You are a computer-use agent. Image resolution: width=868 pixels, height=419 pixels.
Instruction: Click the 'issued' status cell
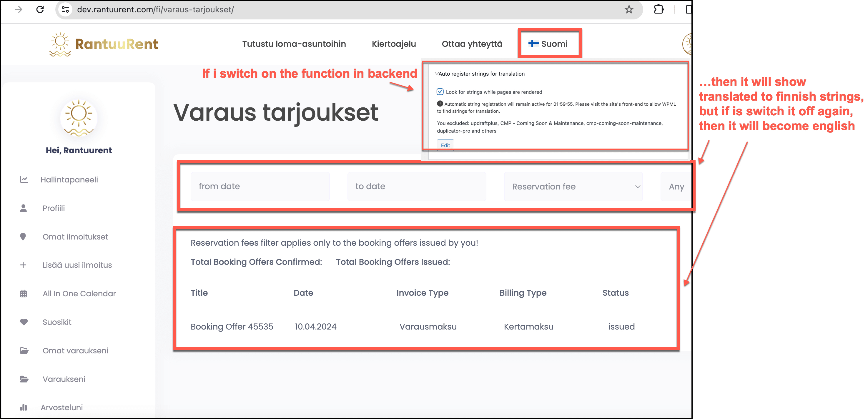(621, 327)
